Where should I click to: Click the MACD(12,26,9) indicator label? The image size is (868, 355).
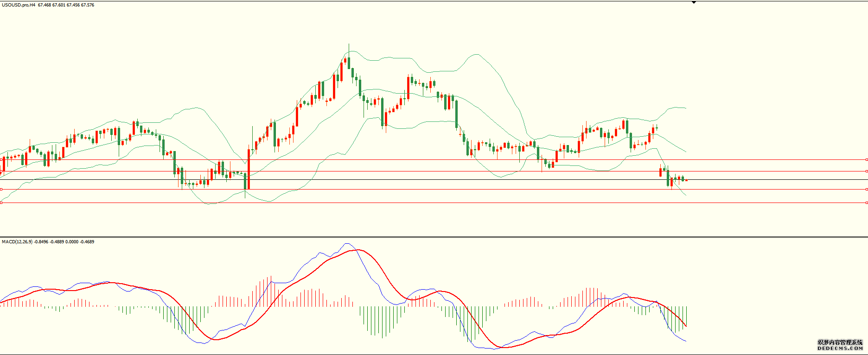(x=17, y=242)
